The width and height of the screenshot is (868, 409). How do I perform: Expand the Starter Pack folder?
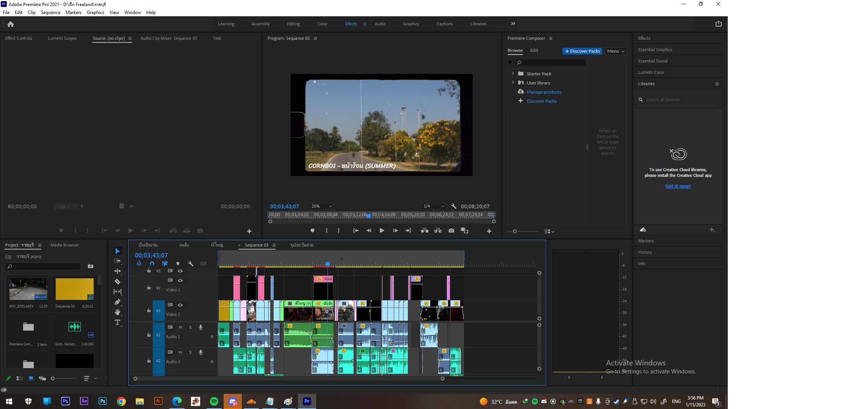tap(513, 73)
